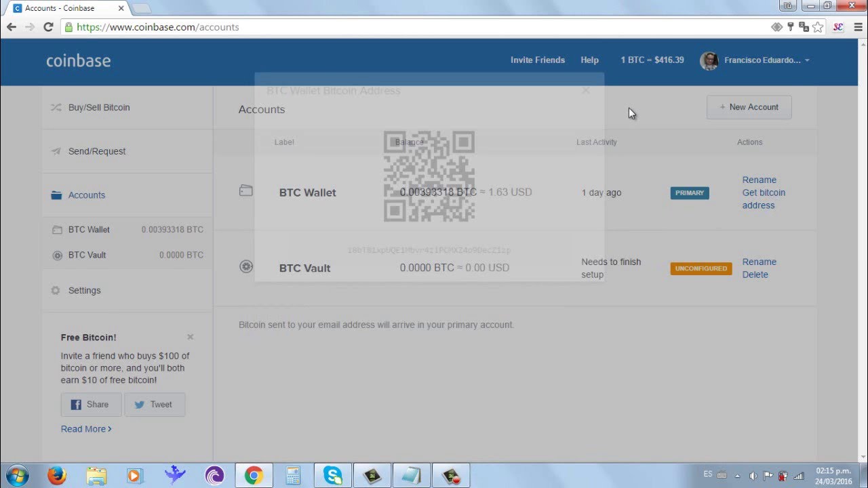
Task: Click the PRIMARY badge
Action: coord(690,193)
